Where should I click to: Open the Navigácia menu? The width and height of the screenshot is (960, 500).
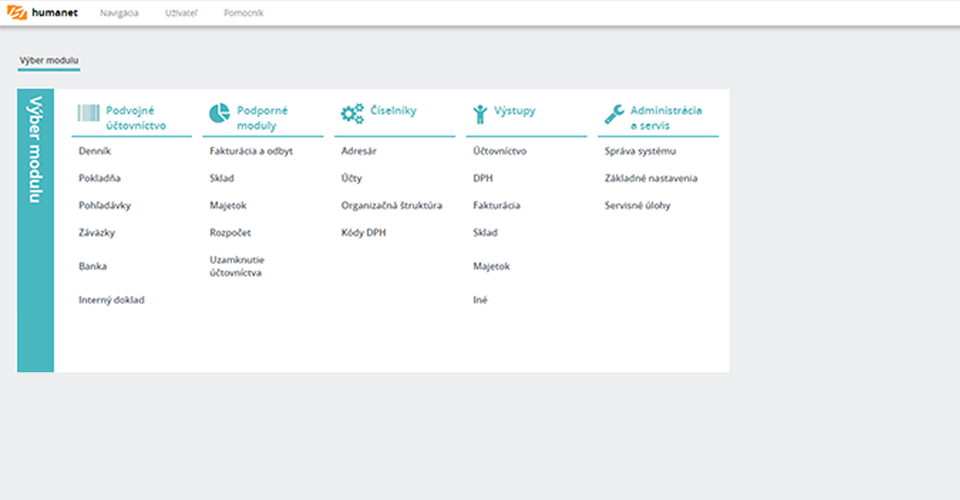[119, 13]
